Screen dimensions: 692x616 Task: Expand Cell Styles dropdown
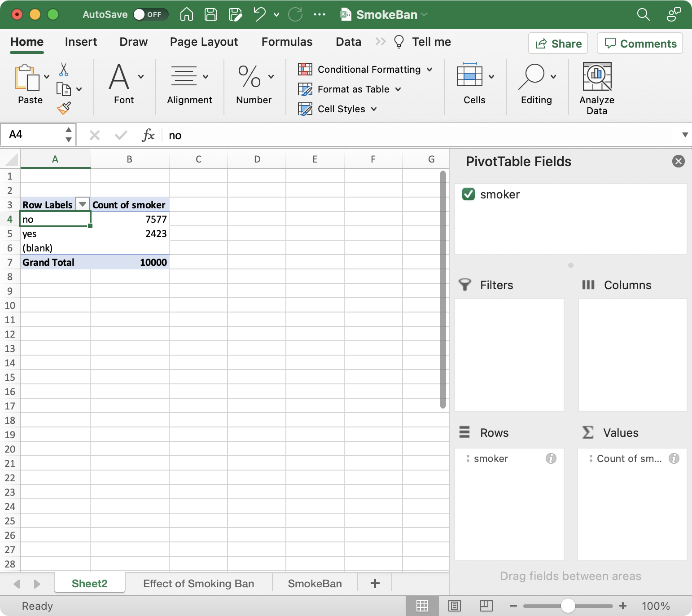pyautogui.click(x=374, y=109)
